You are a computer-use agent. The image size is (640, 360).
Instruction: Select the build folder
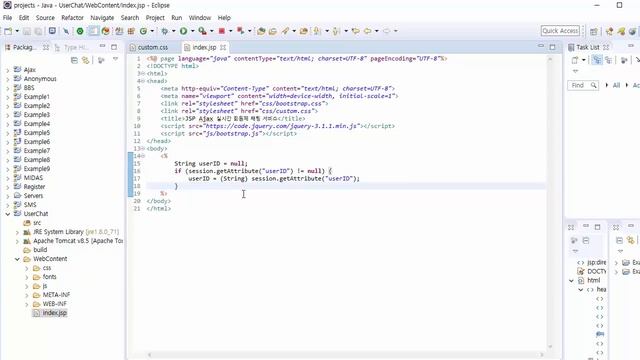click(x=40, y=250)
